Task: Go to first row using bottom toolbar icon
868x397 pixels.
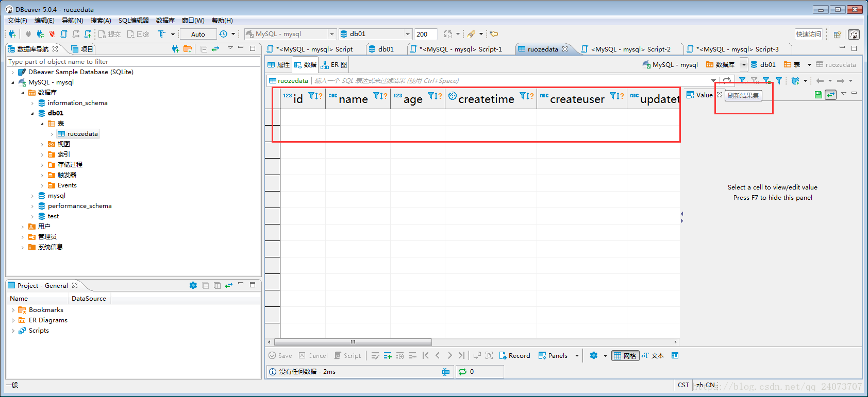Action: tap(425, 356)
